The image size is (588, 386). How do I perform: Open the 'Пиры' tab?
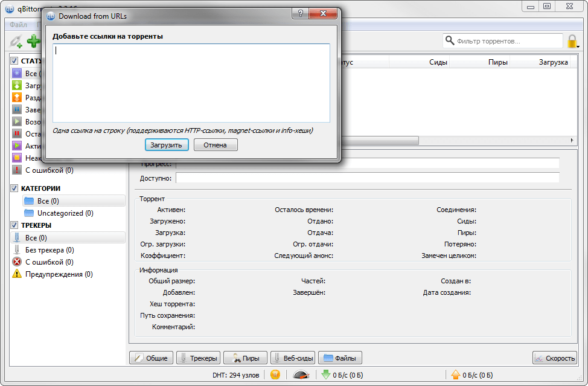pyautogui.click(x=246, y=358)
